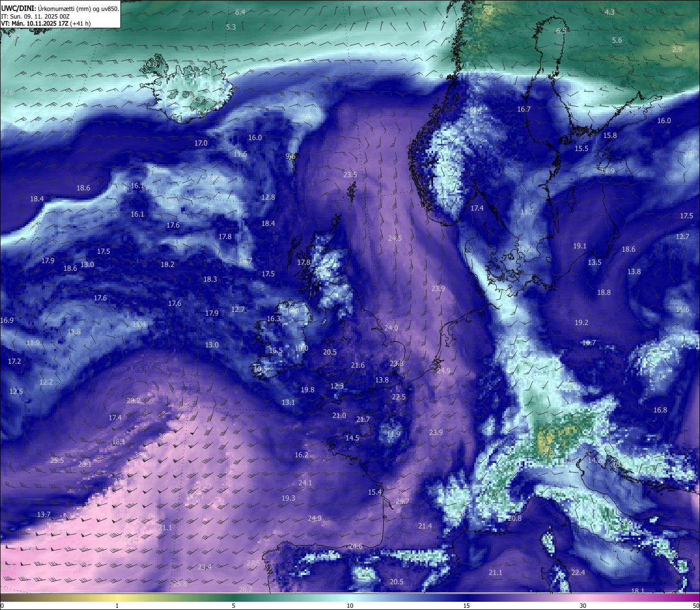Click the 13.7 value near the left edge
700x610 pixels.
point(44,514)
